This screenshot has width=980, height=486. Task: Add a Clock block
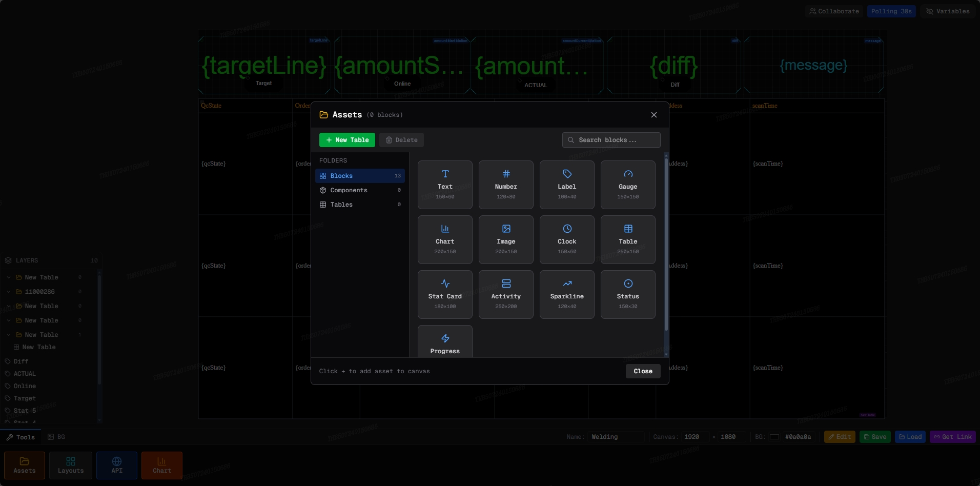click(x=567, y=239)
